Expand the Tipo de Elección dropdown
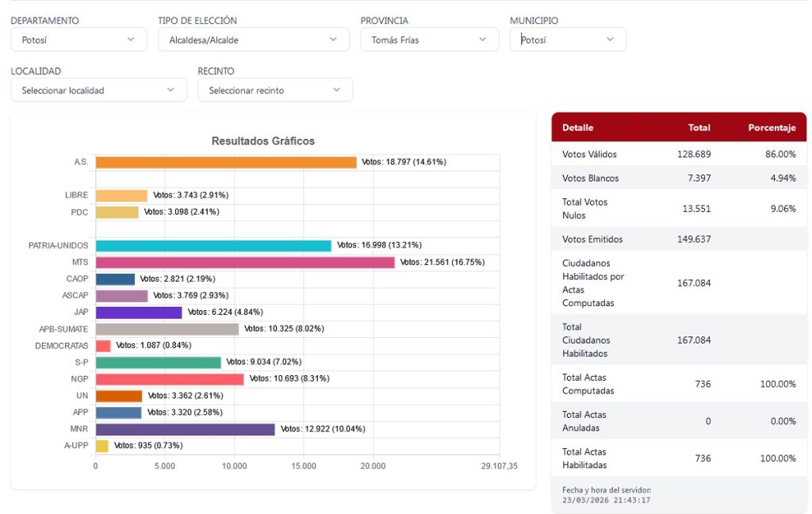The image size is (812, 514). 253,40
